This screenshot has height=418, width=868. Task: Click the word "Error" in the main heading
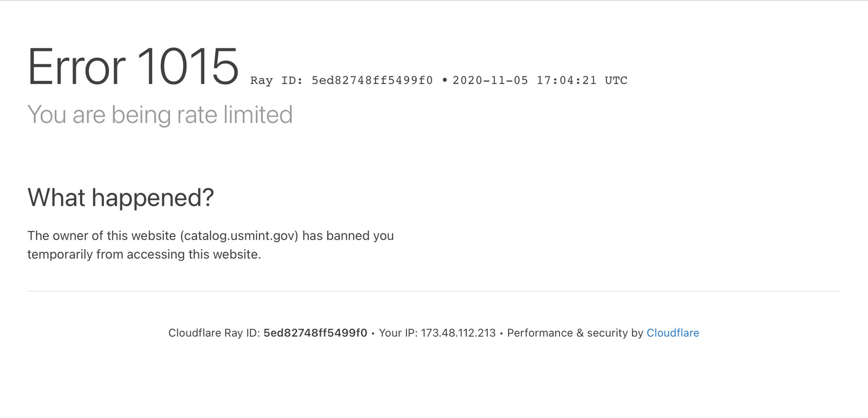tap(76, 67)
